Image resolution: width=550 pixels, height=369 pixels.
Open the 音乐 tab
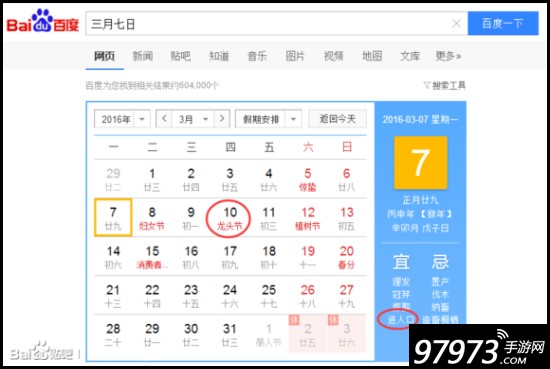click(257, 56)
